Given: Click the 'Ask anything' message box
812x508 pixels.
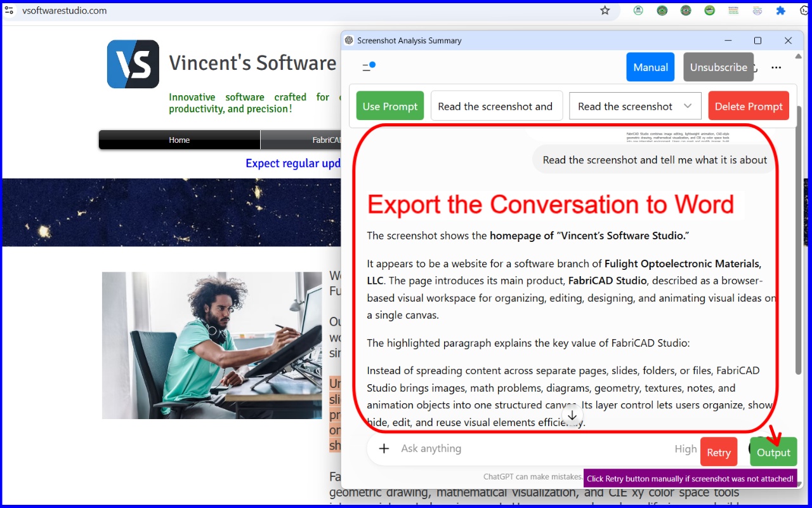Looking at the screenshot, I should [533, 449].
